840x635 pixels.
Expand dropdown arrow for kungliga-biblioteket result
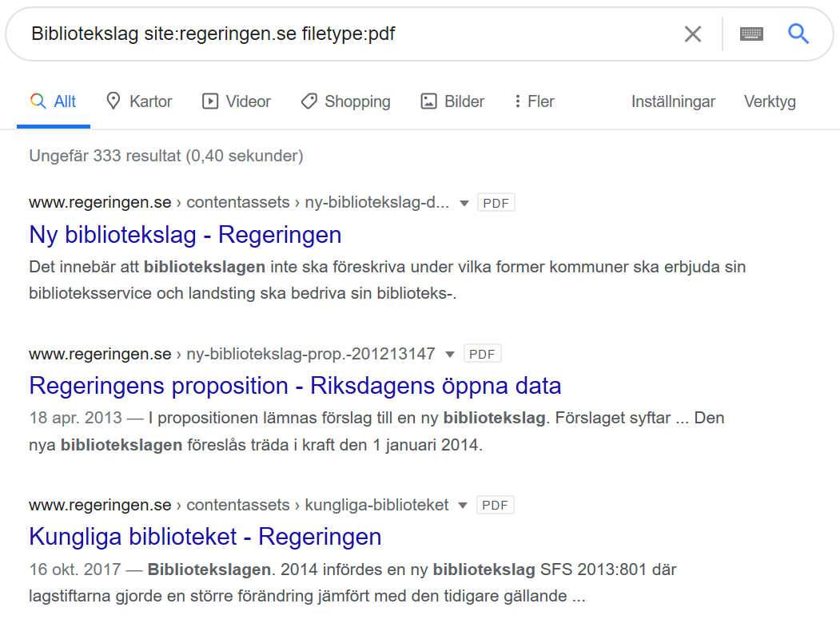click(463, 505)
